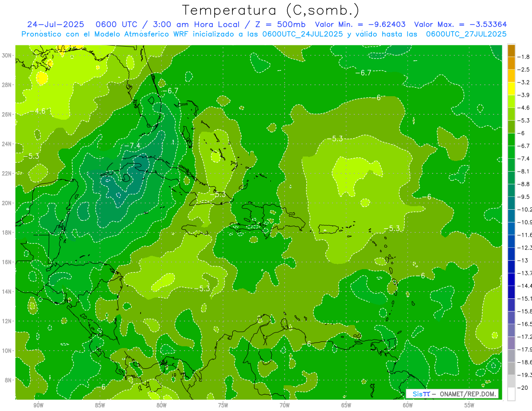
Task: Click the "10N" latitude axis label
Action: [x=7, y=351]
